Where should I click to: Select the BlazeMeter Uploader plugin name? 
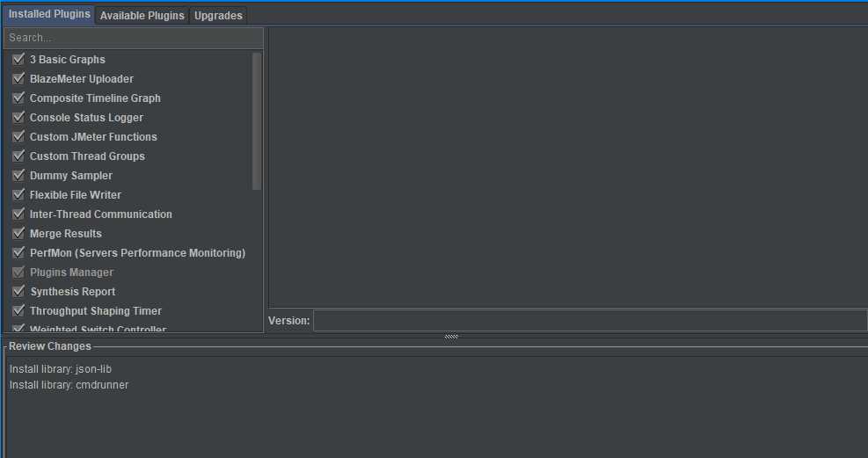click(x=82, y=78)
